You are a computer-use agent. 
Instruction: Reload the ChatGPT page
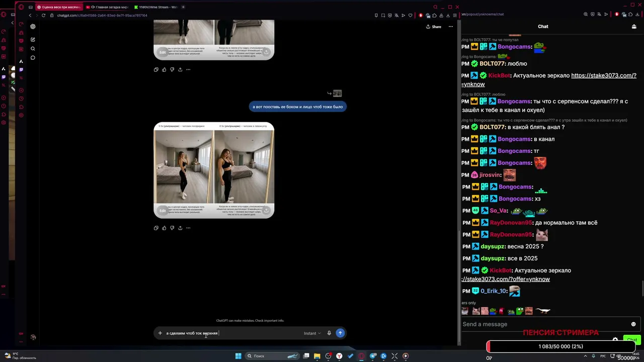(x=44, y=15)
